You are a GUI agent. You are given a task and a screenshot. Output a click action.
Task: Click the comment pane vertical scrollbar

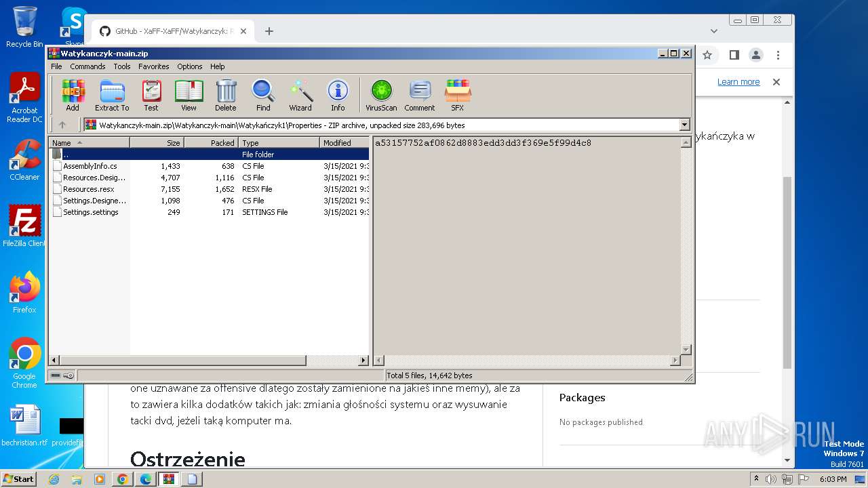[x=686, y=246]
